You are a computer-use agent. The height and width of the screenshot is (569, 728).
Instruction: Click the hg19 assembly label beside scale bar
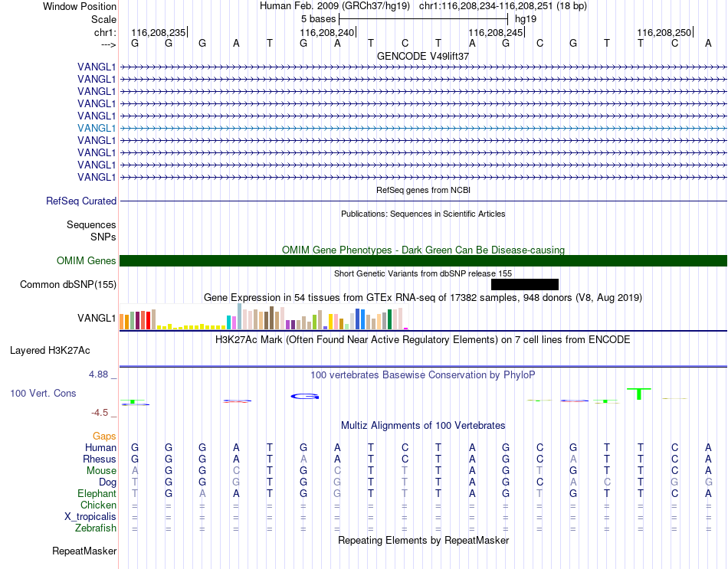[526, 19]
